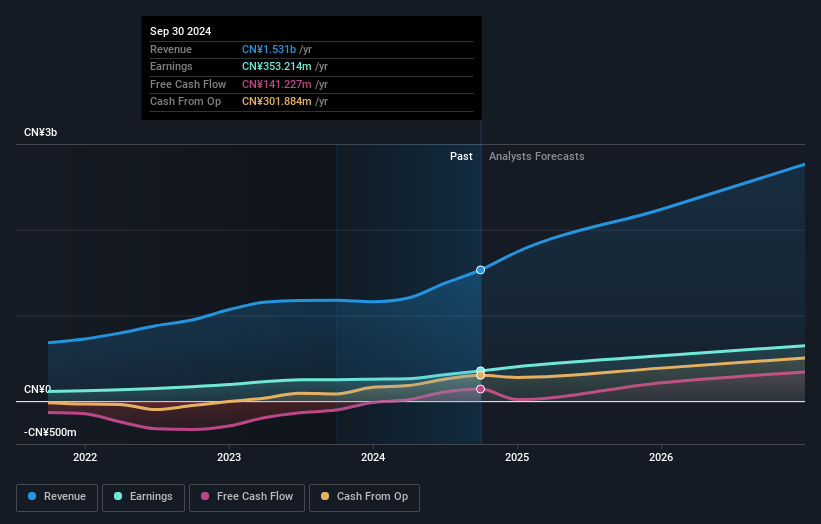Click the 2025 x-axis label

coord(517,458)
